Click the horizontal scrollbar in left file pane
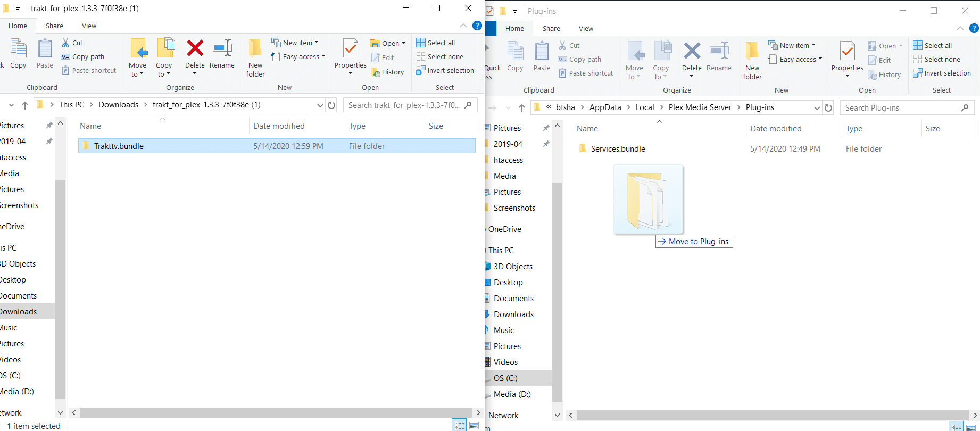The width and height of the screenshot is (980, 431). (275, 412)
